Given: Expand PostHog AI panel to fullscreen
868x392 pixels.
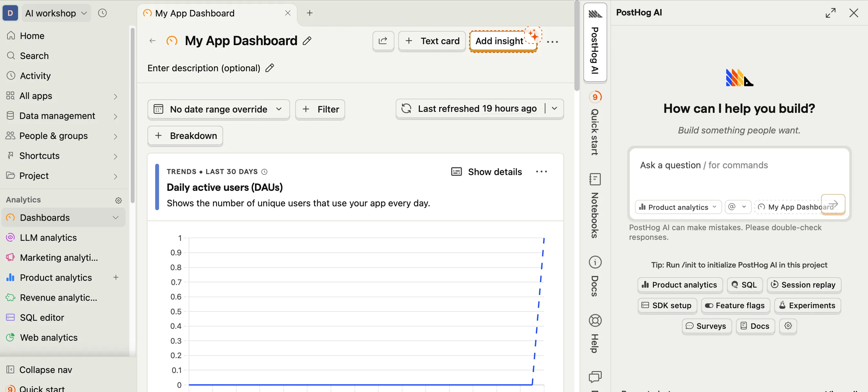Looking at the screenshot, I should (x=830, y=13).
